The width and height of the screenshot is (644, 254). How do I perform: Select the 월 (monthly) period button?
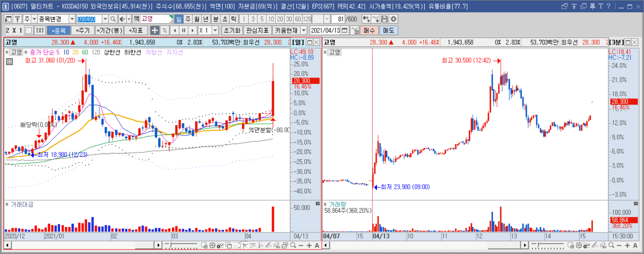[x=197, y=19]
